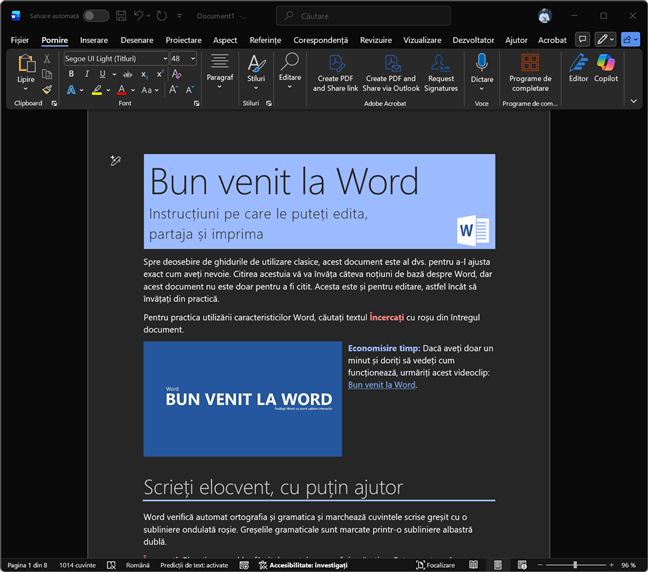Open the user account profile picture

(545, 16)
